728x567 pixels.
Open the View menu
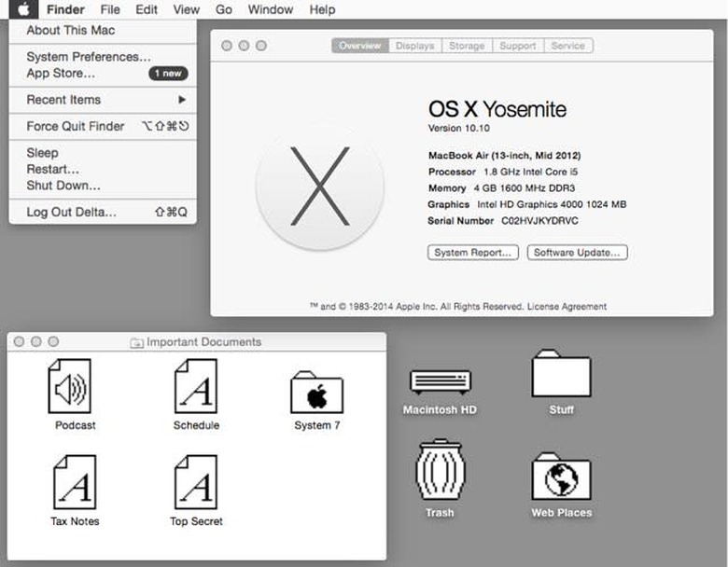click(x=186, y=9)
